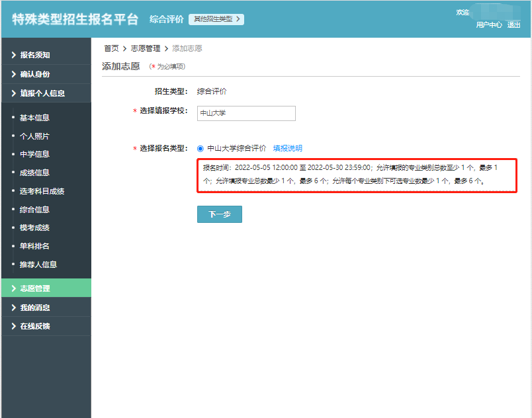
Task: Go to 志愿管理 breadcrumb link
Action: tap(146, 48)
